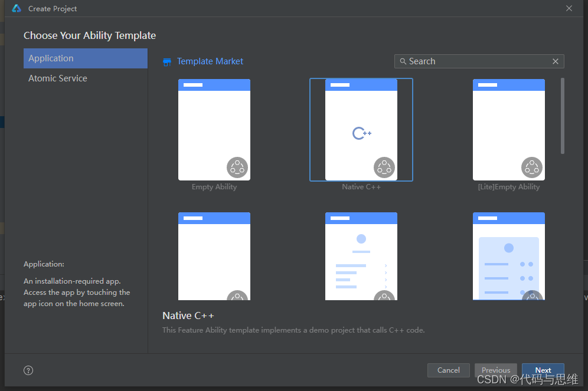Click the Native C++ description heading
The width and height of the screenshot is (588, 391).
pos(188,316)
